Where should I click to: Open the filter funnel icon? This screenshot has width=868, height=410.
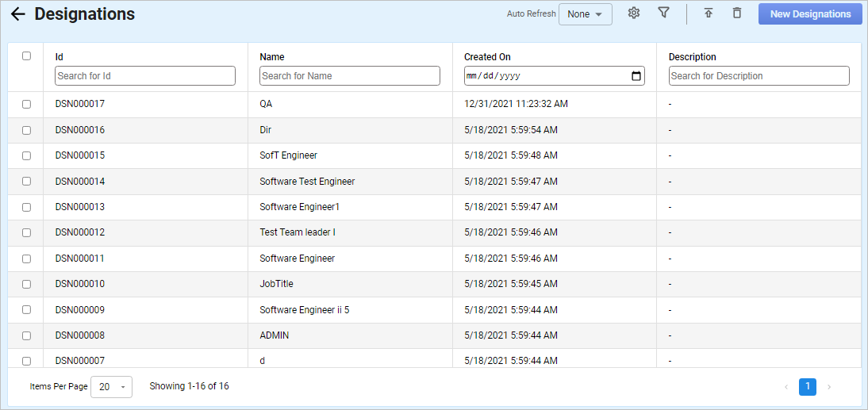point(663,13)
